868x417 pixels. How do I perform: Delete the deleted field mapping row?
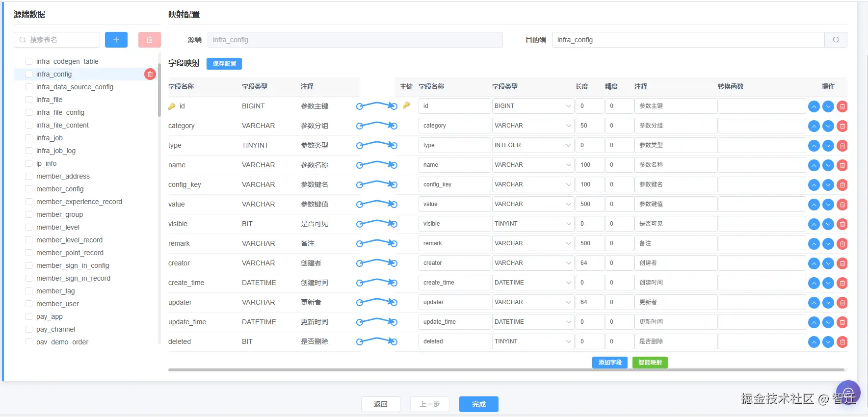pyautogui.click(x=842, y=342)
